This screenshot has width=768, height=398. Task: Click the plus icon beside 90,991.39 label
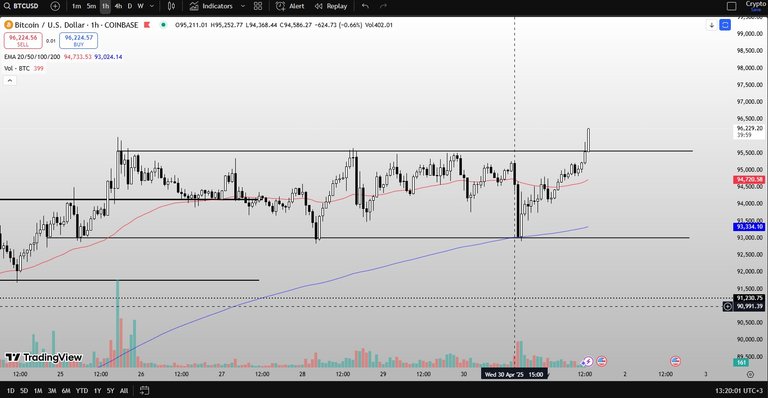coord(728,306)
